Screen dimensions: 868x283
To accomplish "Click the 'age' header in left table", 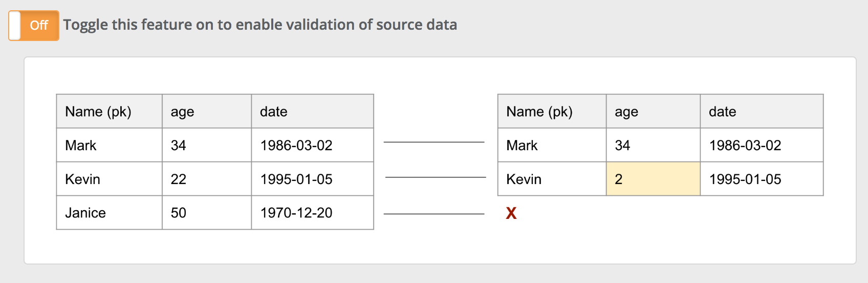I will (x=206, y=111).
